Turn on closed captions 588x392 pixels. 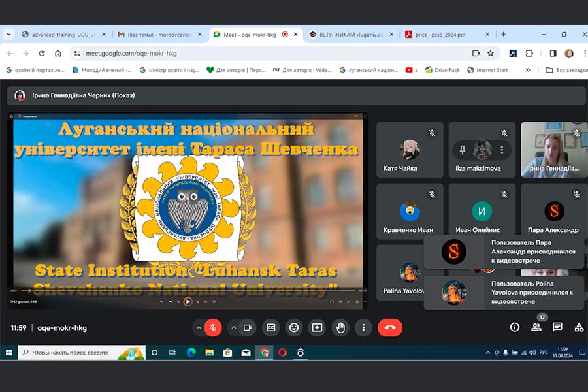click(x=270, y=327)
